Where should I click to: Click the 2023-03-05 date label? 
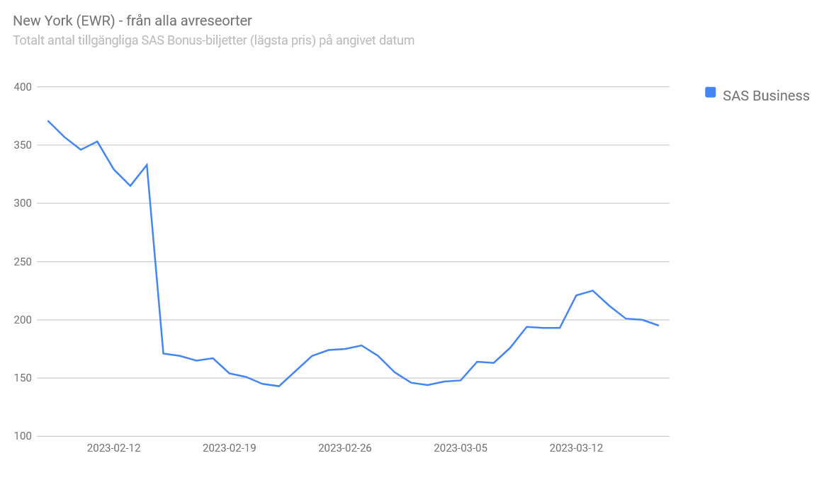point(461,448)
